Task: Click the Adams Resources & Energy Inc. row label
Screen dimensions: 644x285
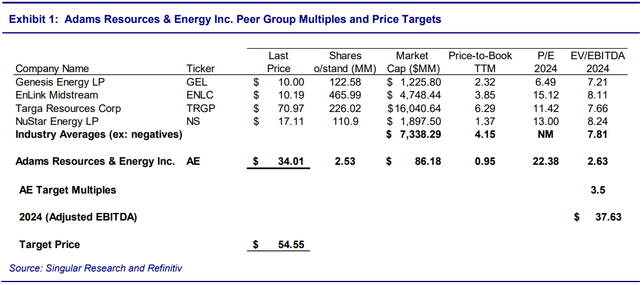Action: coord(95,161)
